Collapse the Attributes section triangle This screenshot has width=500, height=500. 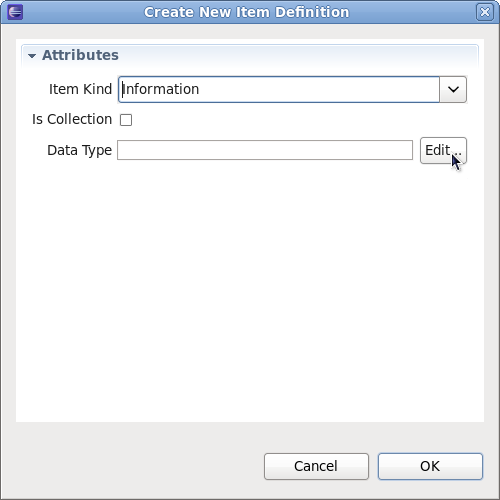click(x=32, y=56)
